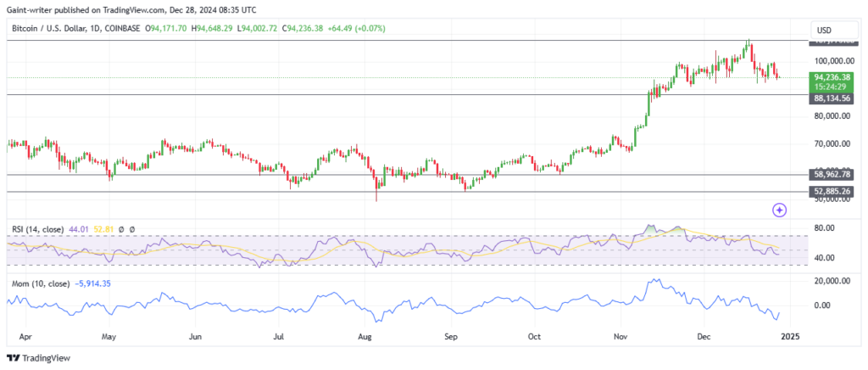Select the RSI (14, close) indicator label
The image size is (868, 370).
(x=36, y=229)
